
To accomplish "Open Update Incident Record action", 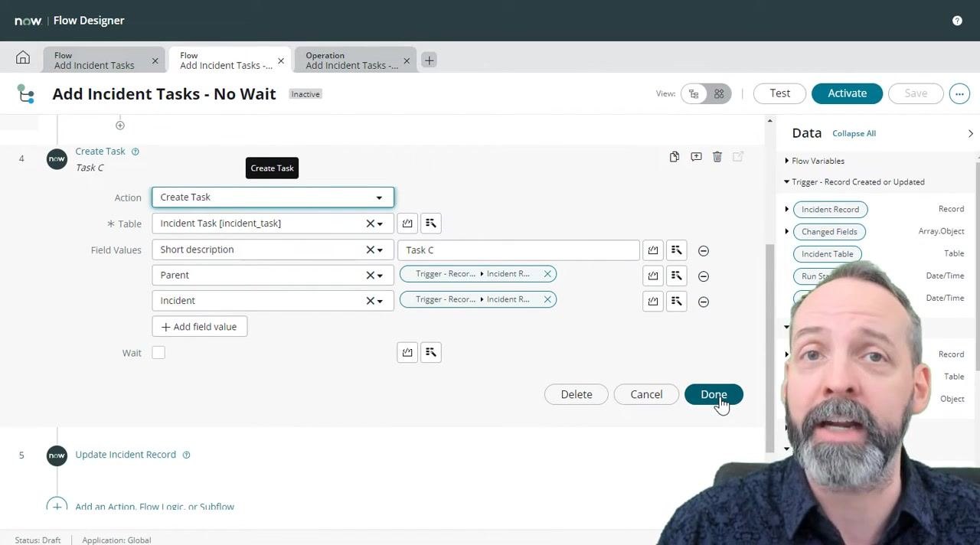I will (126, 455).
